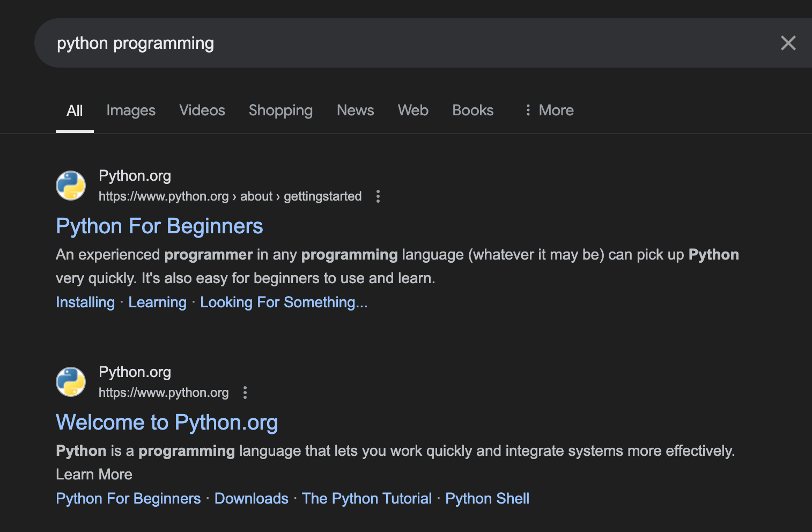Open the three-dot menu next to gettingstarted URL

click(378, 196)
